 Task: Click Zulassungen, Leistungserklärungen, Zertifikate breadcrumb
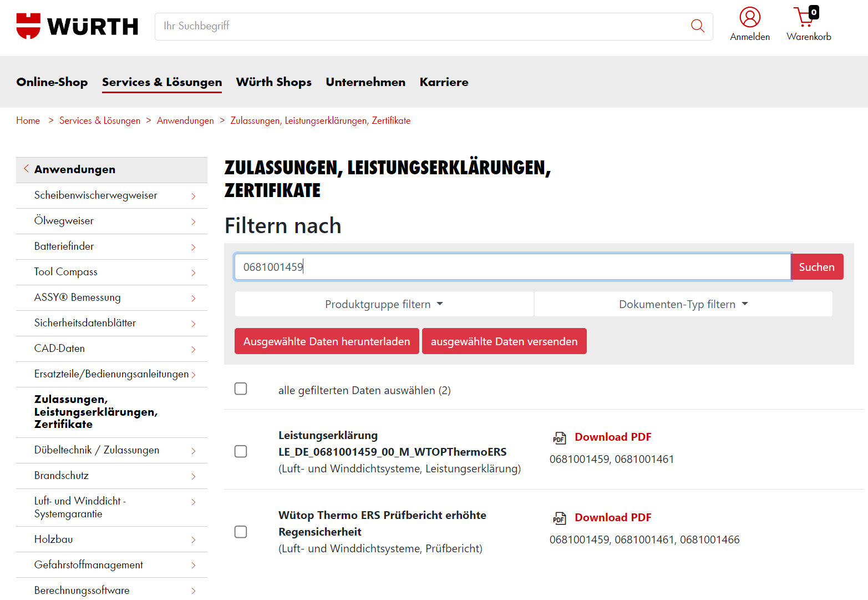pos(321,120)
